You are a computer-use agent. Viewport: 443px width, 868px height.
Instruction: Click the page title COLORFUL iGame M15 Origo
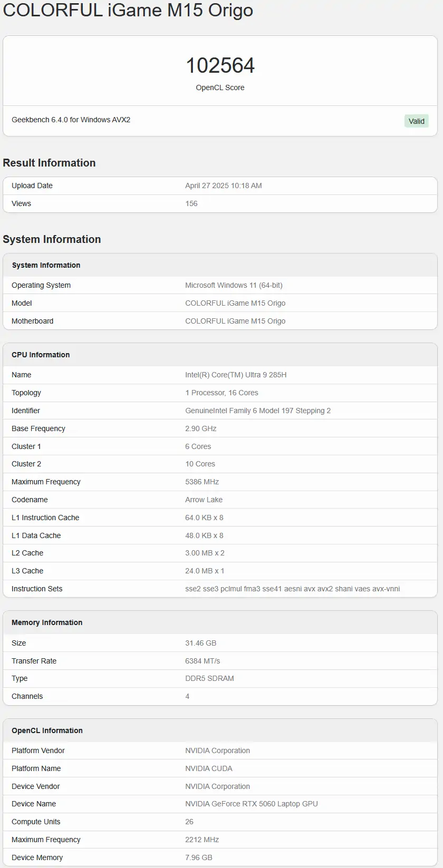click(x=128, y=10)
